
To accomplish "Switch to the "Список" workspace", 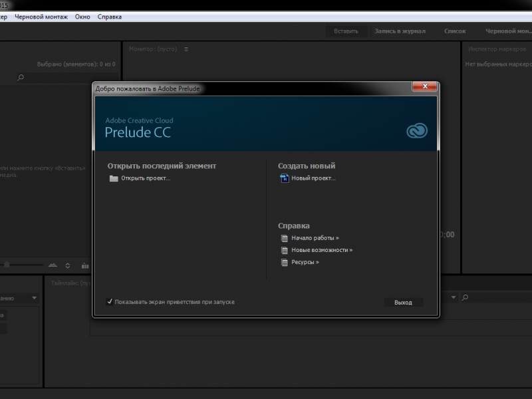I will coord(455,31).
